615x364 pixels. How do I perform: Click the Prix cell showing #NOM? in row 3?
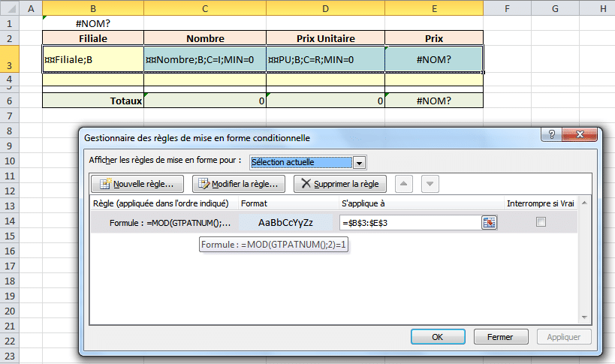pyautogui.click(x=434, y=59)
